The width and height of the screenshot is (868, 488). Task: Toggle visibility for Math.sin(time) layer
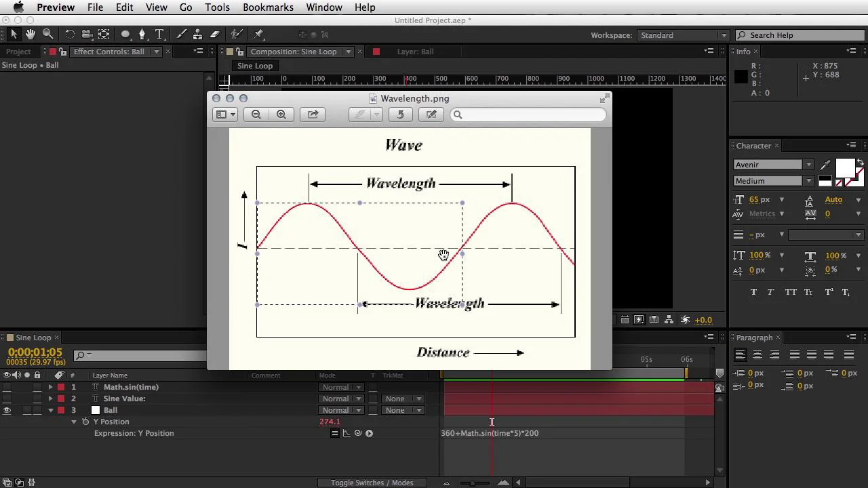coord(7,387)
